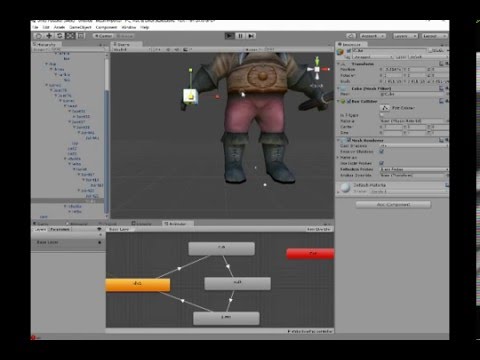The height and width of the screenshot is (360, 480).
Task: Open the Cloud services icon
Action: pyautogui.click(x=351, y=36)
